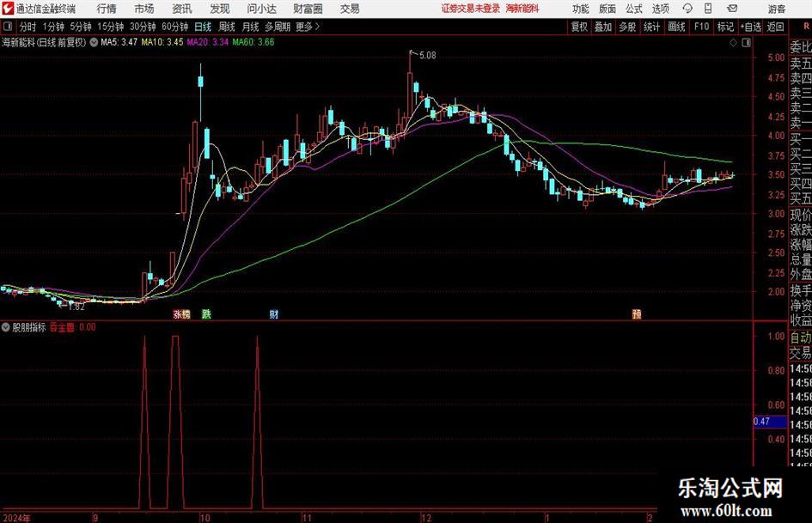The height and width of the screenshot is (523, 812).
Task: Click the 海新能科(日线 前复权) chart title
Action: pos(44,42)
